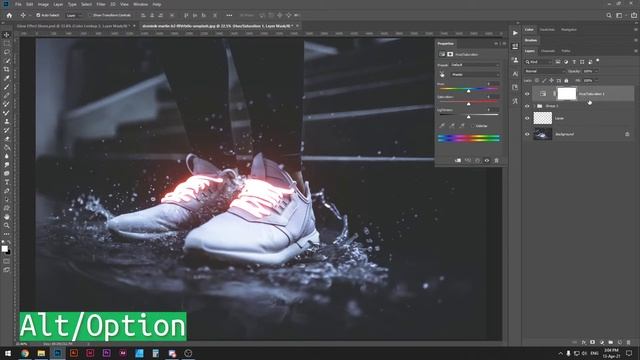Open the Normal blend mode dropdown
The image size is (640, 360).
[x=544, y=71]
